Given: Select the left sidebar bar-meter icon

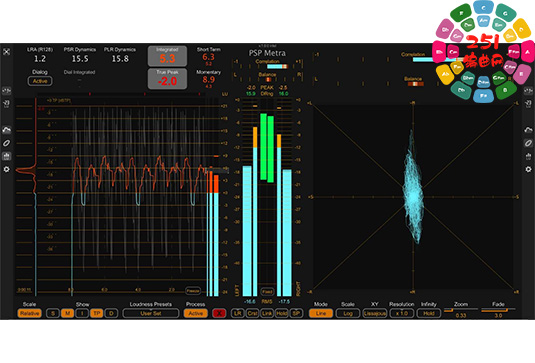Looking at the screenshot, I should (6, 156).
